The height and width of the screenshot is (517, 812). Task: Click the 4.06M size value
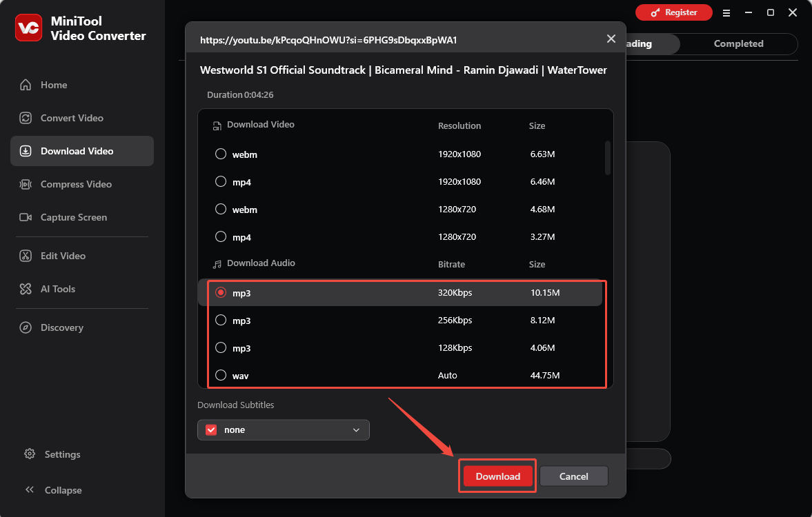pos(543,348)
